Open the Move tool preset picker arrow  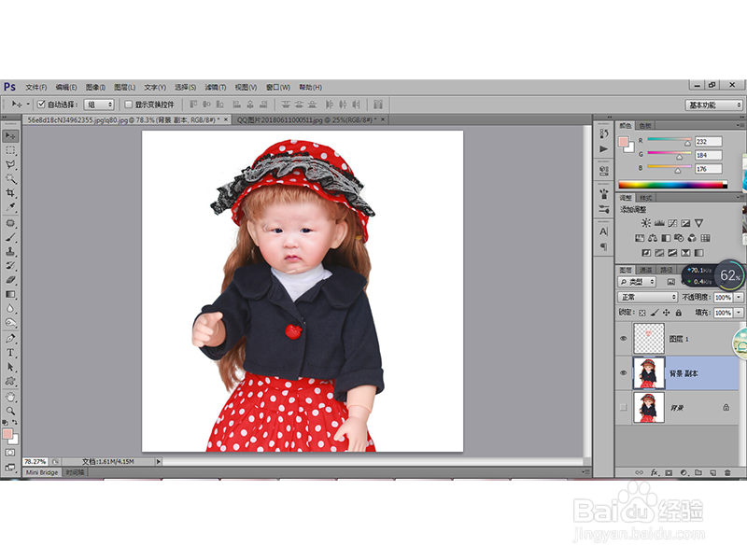click(28, 105)
